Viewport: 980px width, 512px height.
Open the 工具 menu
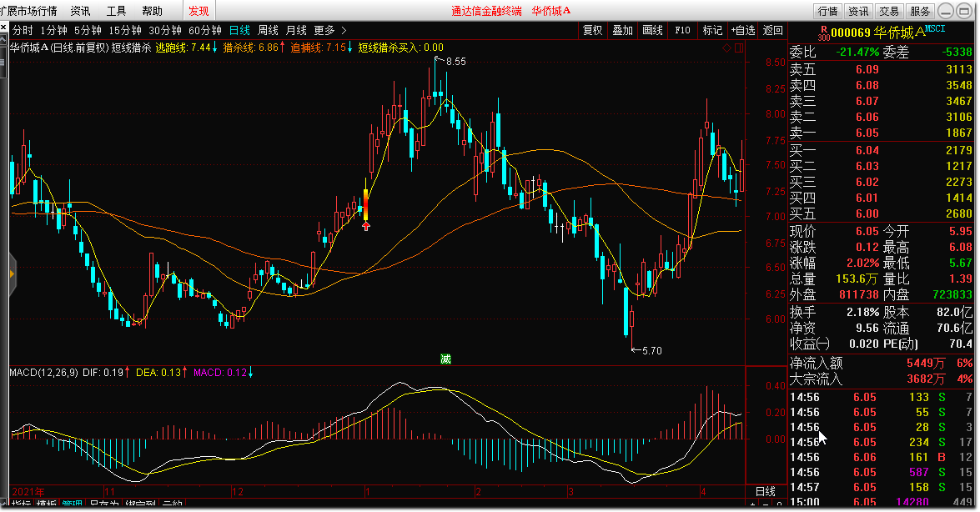[116, 11]
